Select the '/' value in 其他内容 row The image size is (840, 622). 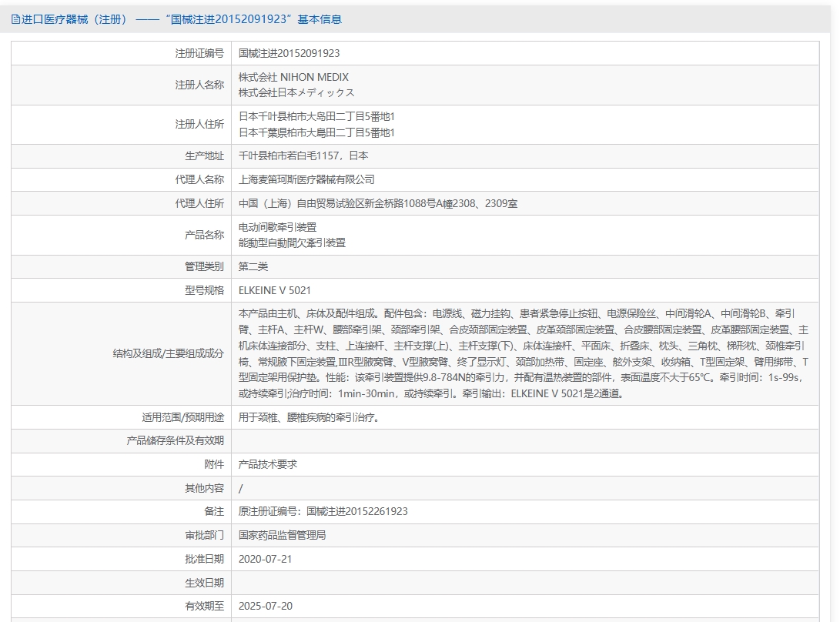click(x=240, y=489)
